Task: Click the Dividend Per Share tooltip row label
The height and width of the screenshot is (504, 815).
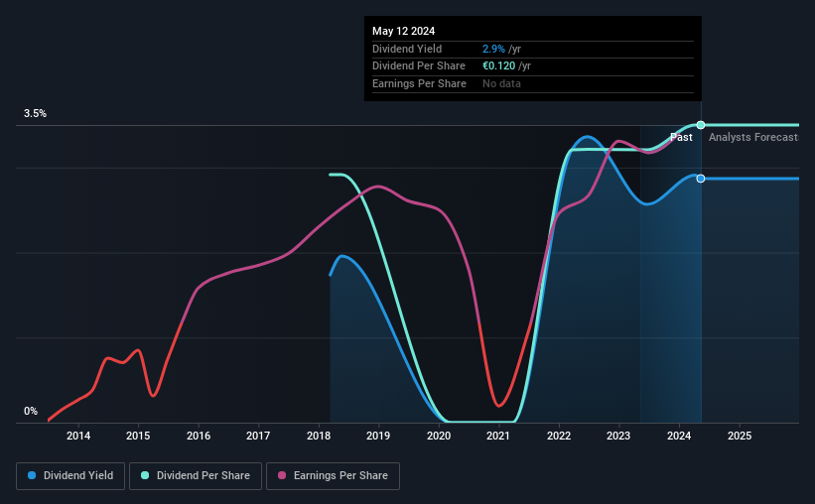Action: pyautogui.click(x=418, y=66)
